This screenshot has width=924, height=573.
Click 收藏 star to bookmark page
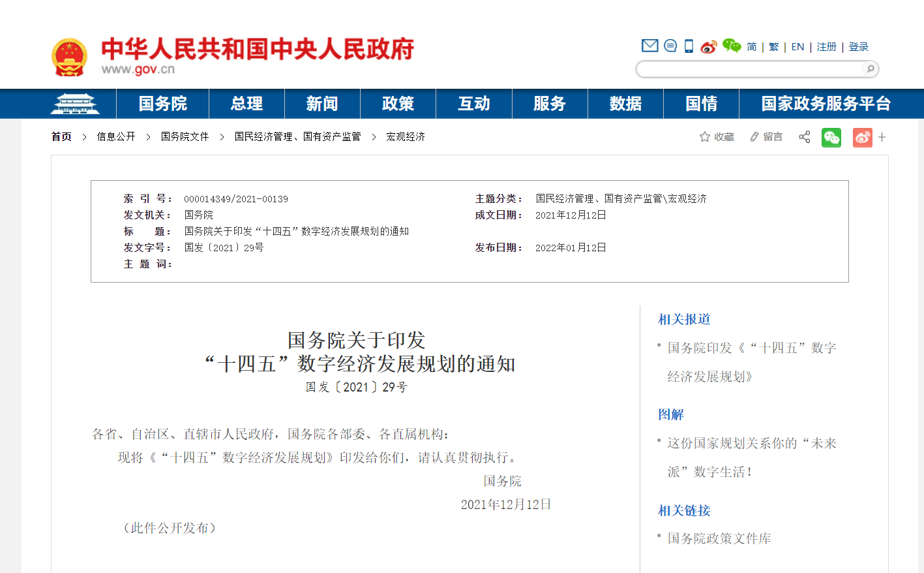717,137
